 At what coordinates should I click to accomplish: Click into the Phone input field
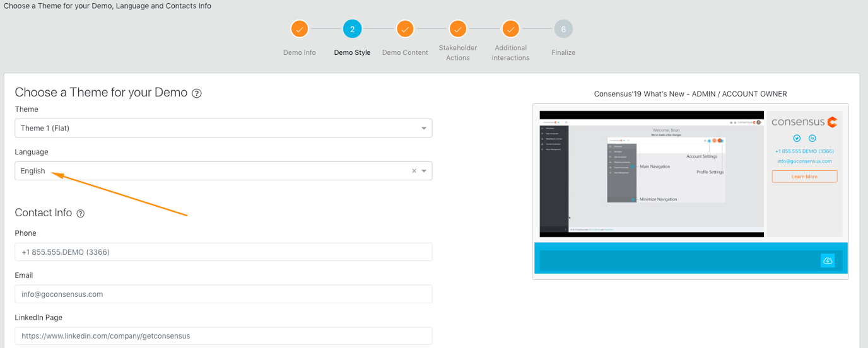(223, 252)
